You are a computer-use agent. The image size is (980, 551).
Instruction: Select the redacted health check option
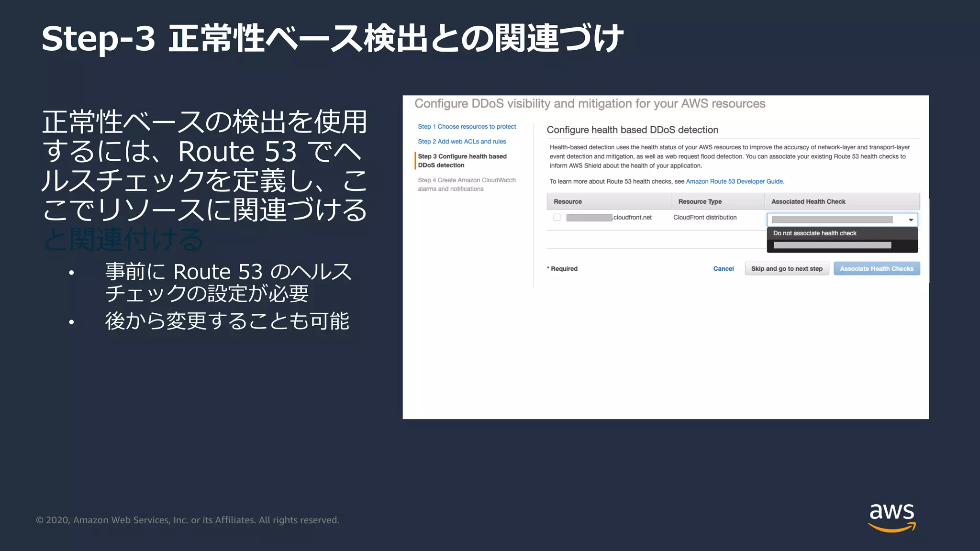(x=842, y=245)
